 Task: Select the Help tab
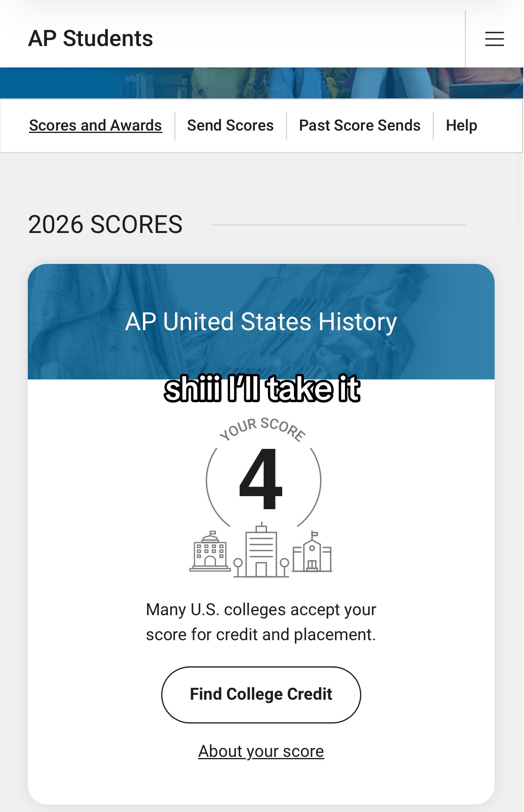point(461,126)
